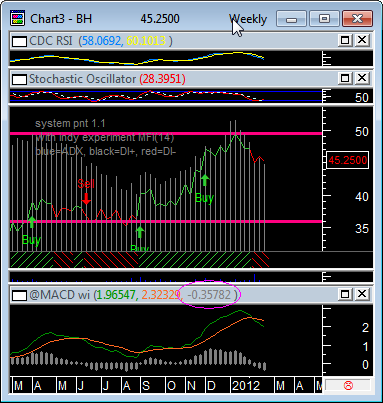Click the Buy arrow marker near December
The width and height of the screenshot is (383, 403).
click(205, 180)
